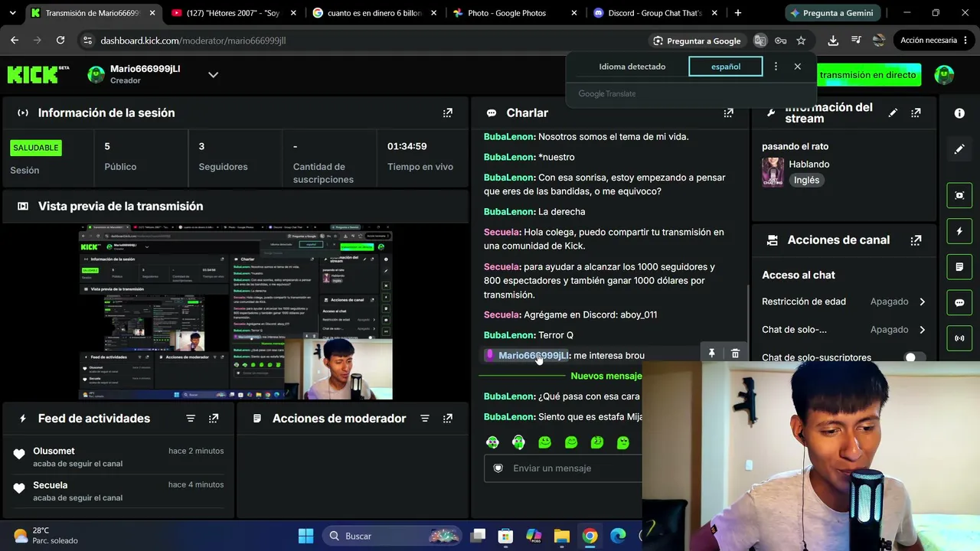Pop out the Feed de actividades panel
The height and width of the screenshot is (551, 980).
click(x=214, y=418)
